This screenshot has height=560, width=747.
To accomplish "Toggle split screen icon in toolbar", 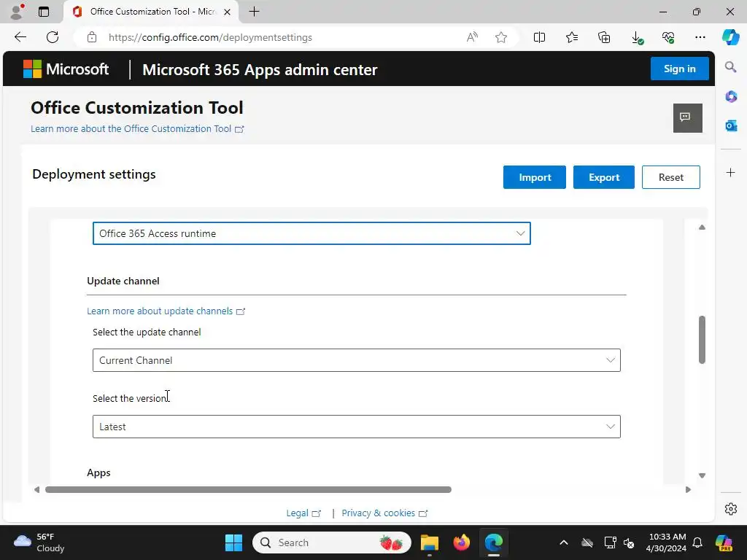I will point(539,37).
